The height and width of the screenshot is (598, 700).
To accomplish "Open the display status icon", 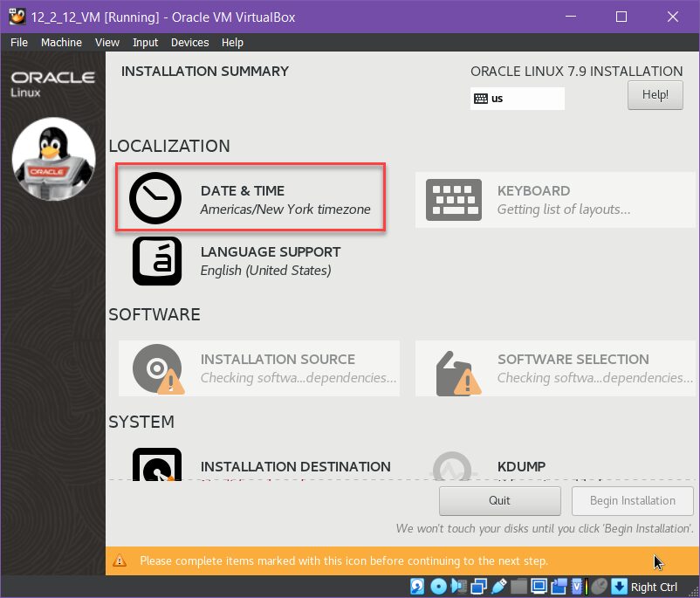I will click(539, 587).
